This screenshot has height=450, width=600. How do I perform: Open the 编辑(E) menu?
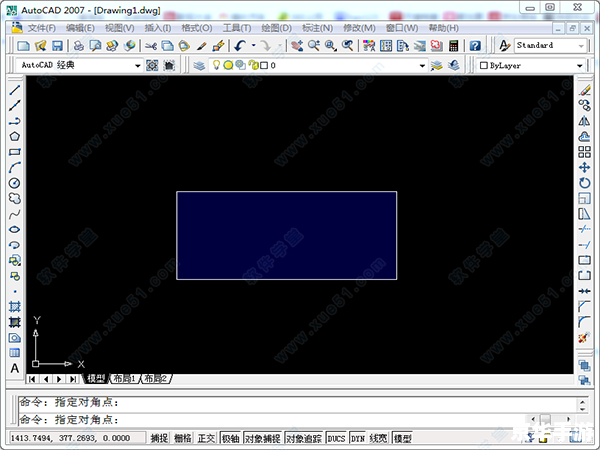tap(80, 28)
